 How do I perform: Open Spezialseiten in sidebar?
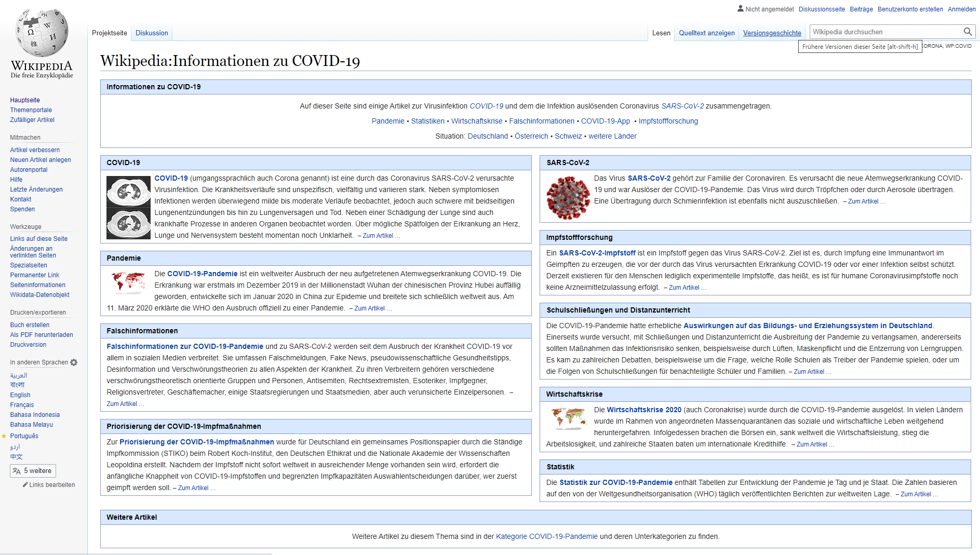pyautogui.click(x=29, y=265)
